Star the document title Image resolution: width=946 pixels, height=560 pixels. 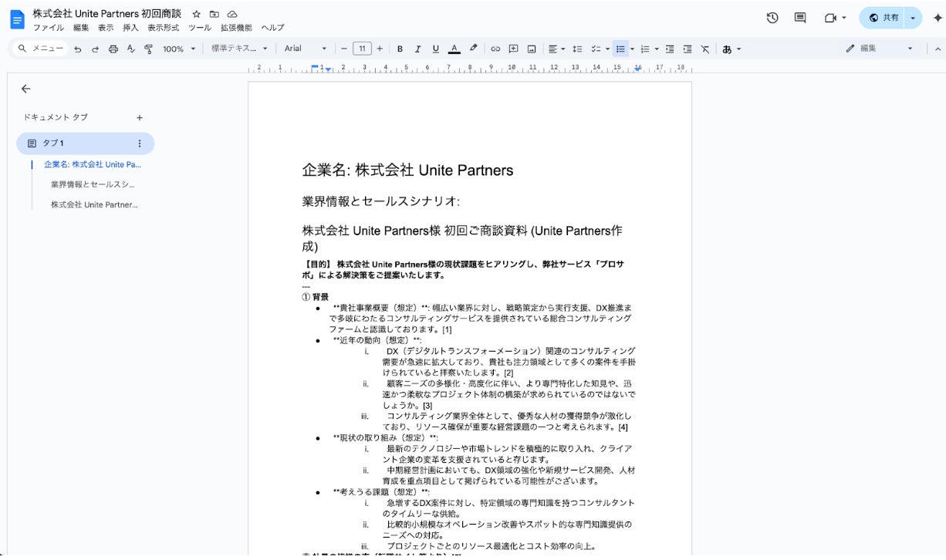[x=197, y=15]
